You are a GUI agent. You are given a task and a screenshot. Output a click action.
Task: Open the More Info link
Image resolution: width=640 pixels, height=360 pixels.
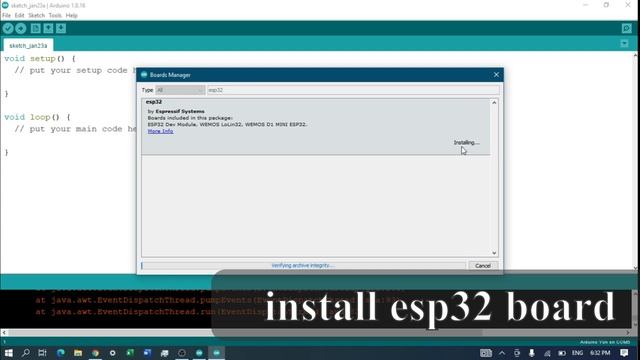point(160,131)
